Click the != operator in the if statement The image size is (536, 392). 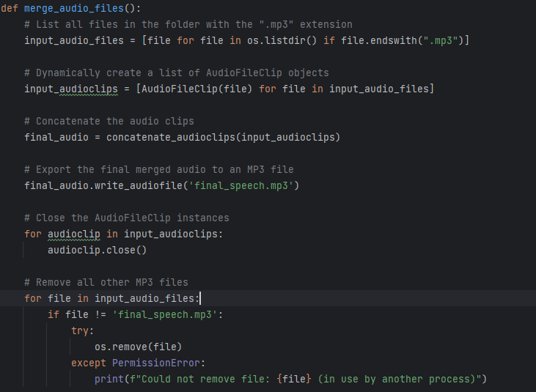(x=100, y=314)
